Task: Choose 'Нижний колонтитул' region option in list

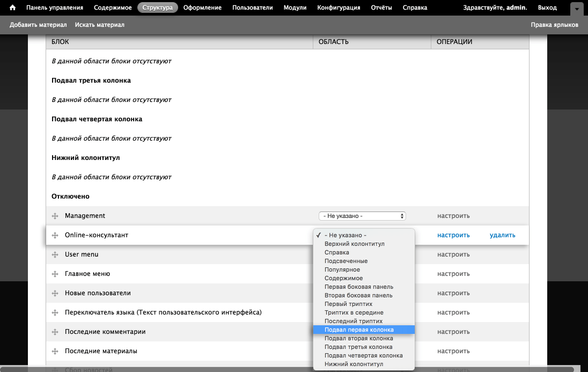Action: 364,364
